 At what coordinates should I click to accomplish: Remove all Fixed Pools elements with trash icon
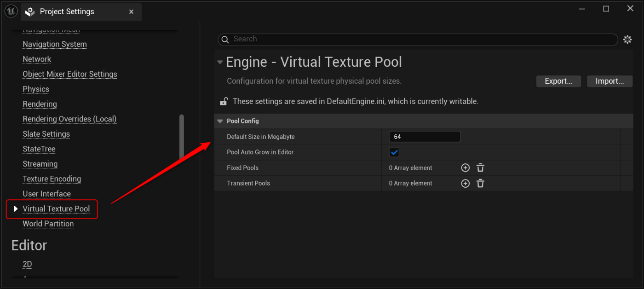click(x=480, y=168)
